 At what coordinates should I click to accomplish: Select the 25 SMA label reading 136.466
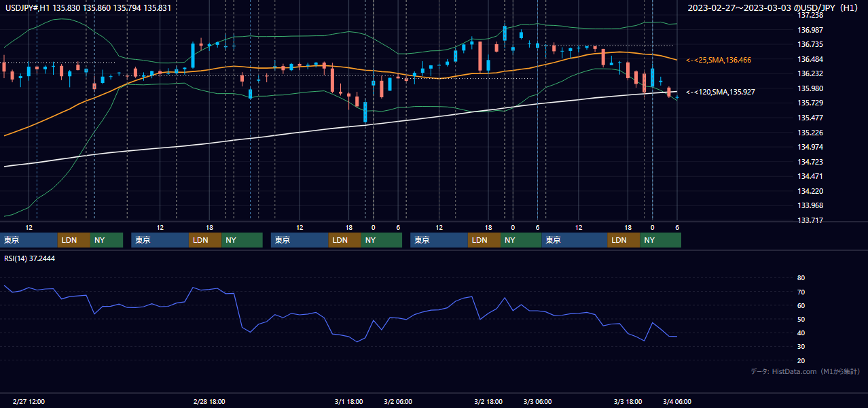click(x=719, y=61)
